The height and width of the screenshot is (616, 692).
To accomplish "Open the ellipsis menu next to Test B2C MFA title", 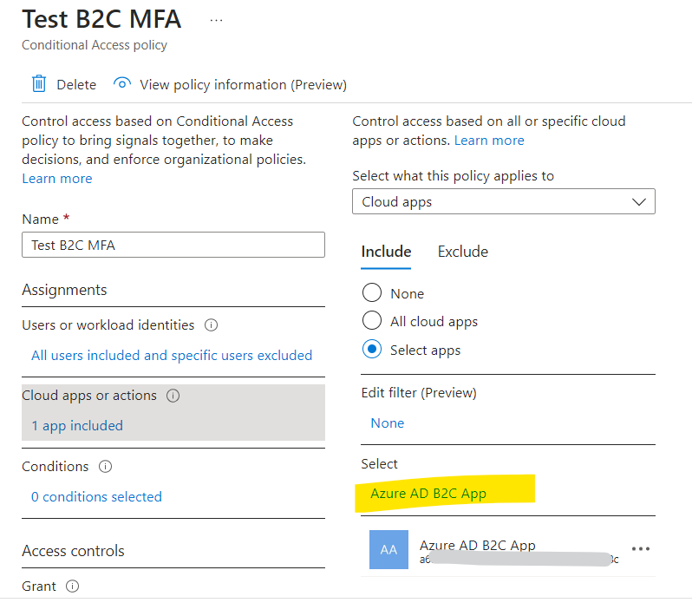I will (216, 20).
